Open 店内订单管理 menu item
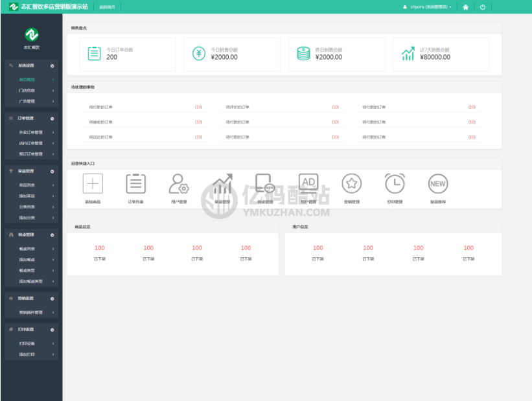Viewport: 532px width, 401px height. pos(32,143)
